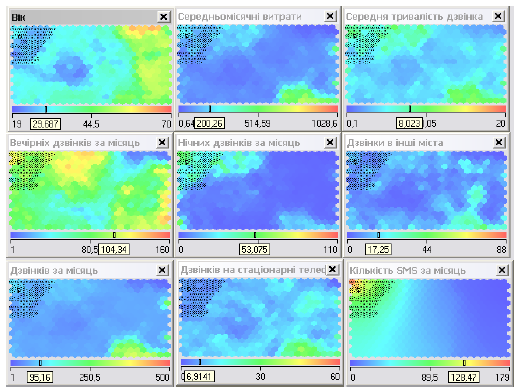
Task: Click the 95,16 value box
Action: pyautogui.click(x=40, y=377)
